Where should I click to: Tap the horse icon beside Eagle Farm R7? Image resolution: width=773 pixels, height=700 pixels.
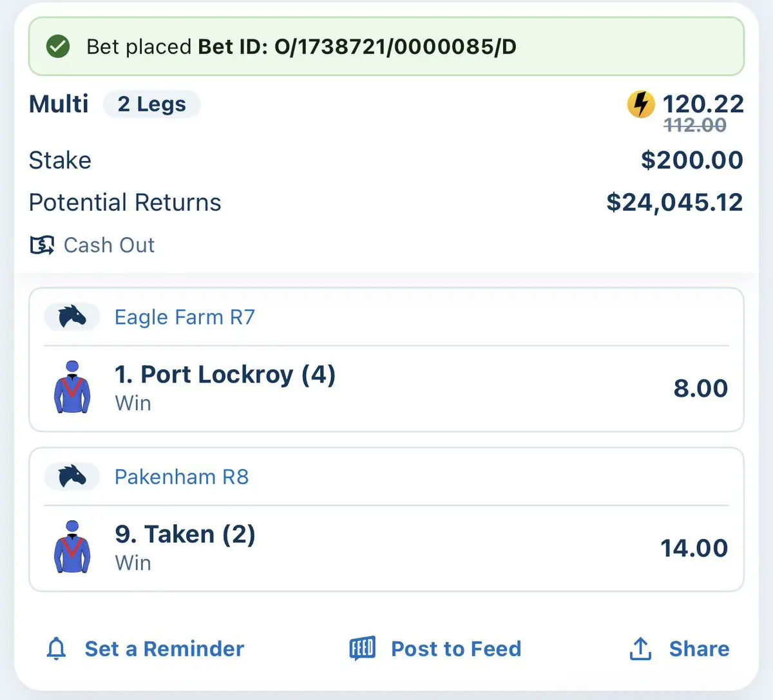coord(72,317)
